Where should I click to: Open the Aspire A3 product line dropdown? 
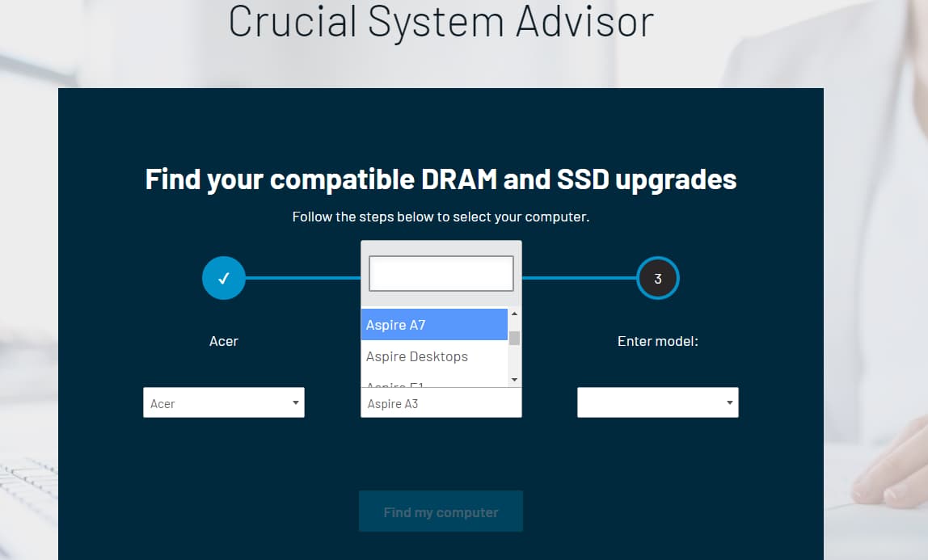pos(441,403)
